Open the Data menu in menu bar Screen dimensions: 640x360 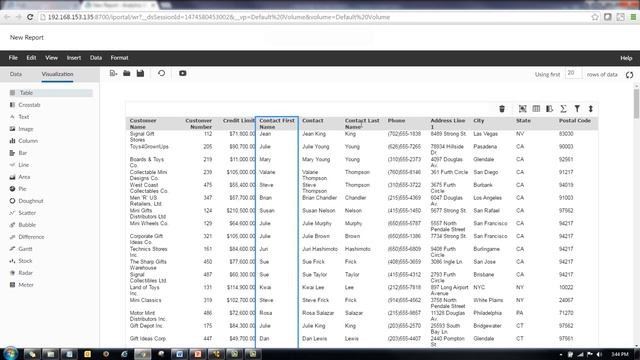[x=96, y=58]
